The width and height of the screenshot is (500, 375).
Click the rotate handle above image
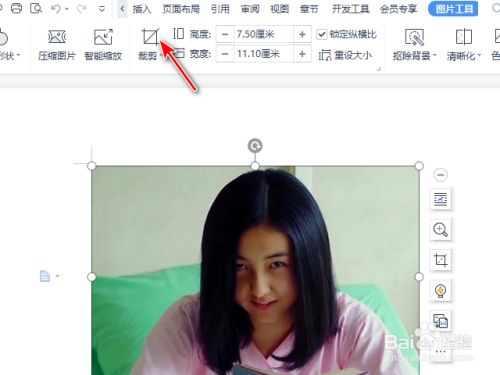[x=255, y=146]
